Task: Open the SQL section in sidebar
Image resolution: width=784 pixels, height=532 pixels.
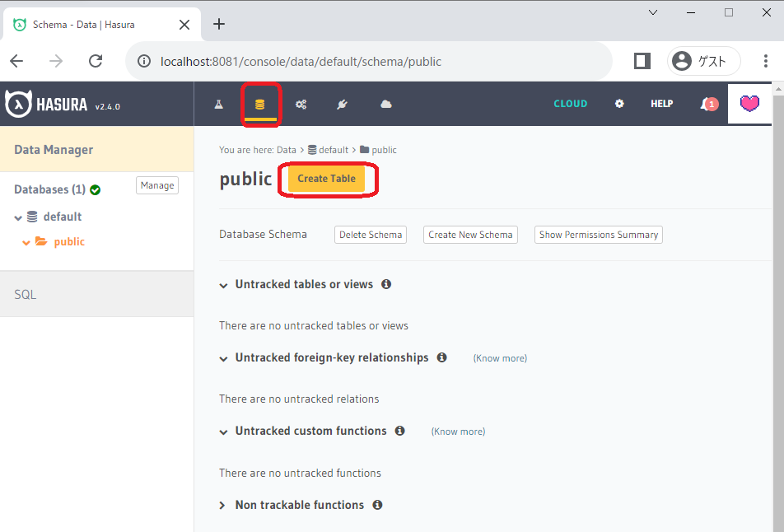Action: click(96, 294)
